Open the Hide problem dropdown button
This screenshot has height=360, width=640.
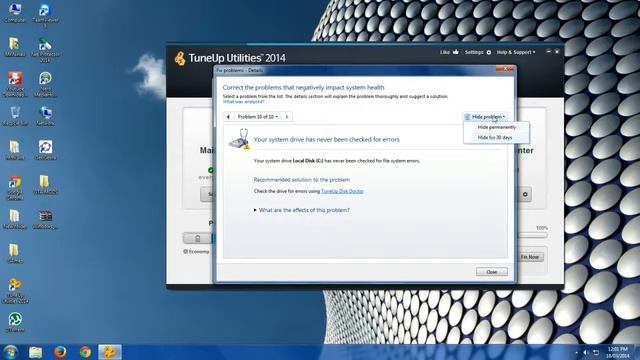click(x=485, y=117)
